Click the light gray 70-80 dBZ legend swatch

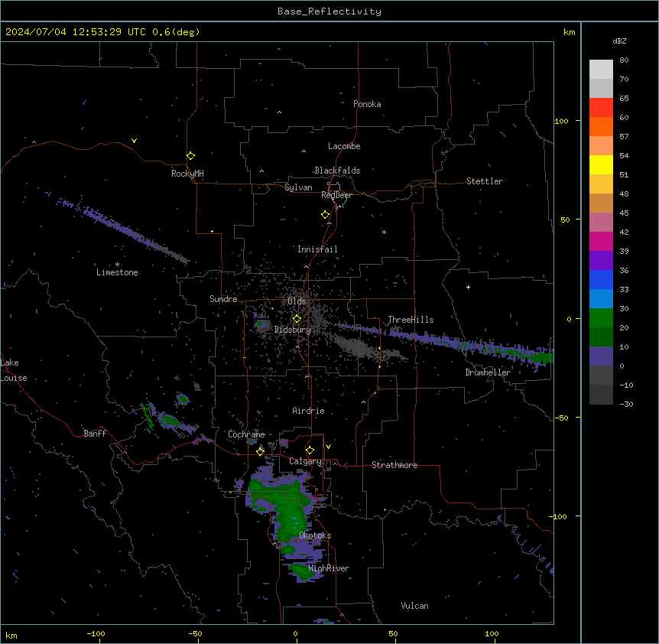tap(601, 70)
